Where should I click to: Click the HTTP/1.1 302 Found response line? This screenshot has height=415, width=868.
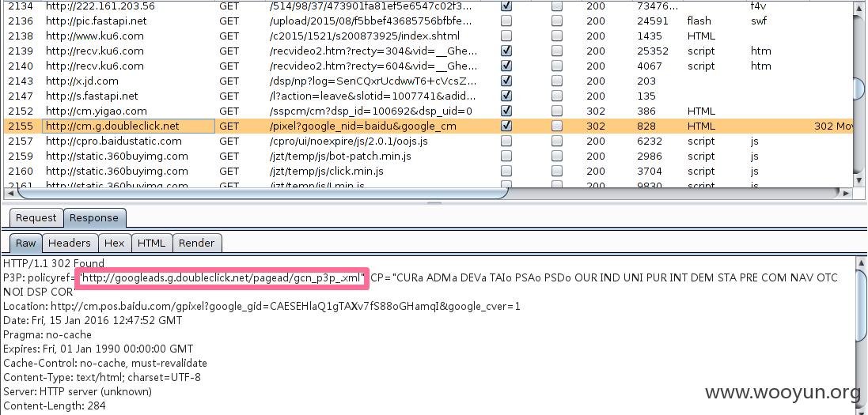click(54, 263)
